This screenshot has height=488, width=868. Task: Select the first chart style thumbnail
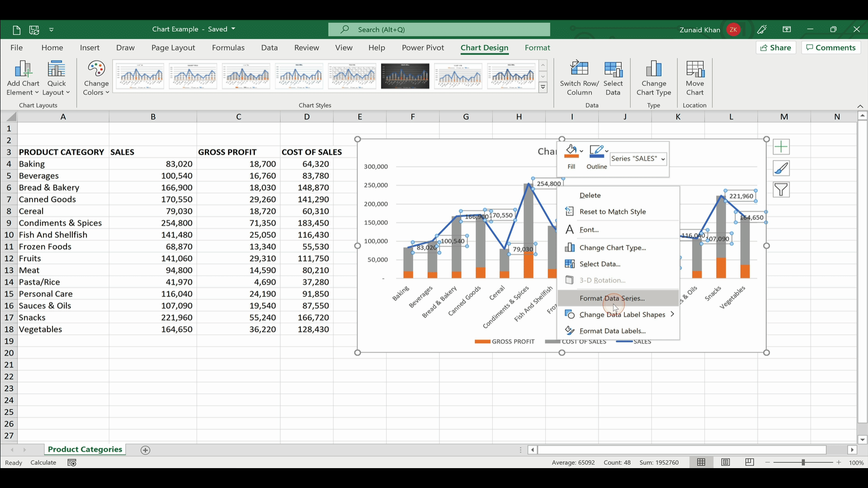tap(140, 76)
